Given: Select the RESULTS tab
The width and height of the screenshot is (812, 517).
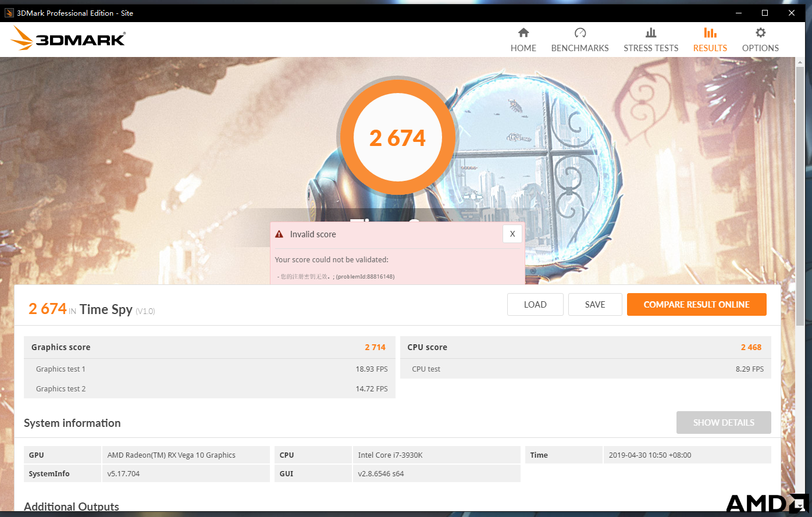Looking at the screenshot, I should 710,40.
